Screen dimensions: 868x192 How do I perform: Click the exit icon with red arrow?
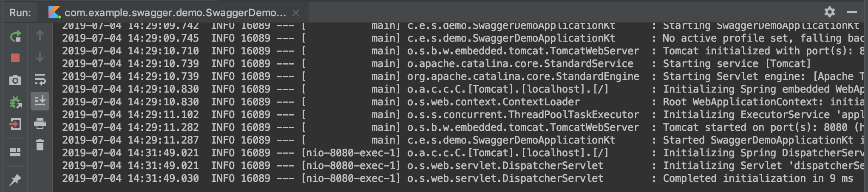(x=15, y=124)
